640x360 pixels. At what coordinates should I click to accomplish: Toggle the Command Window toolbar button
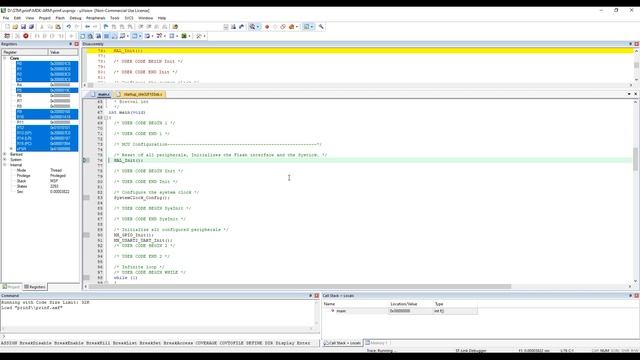82,36
